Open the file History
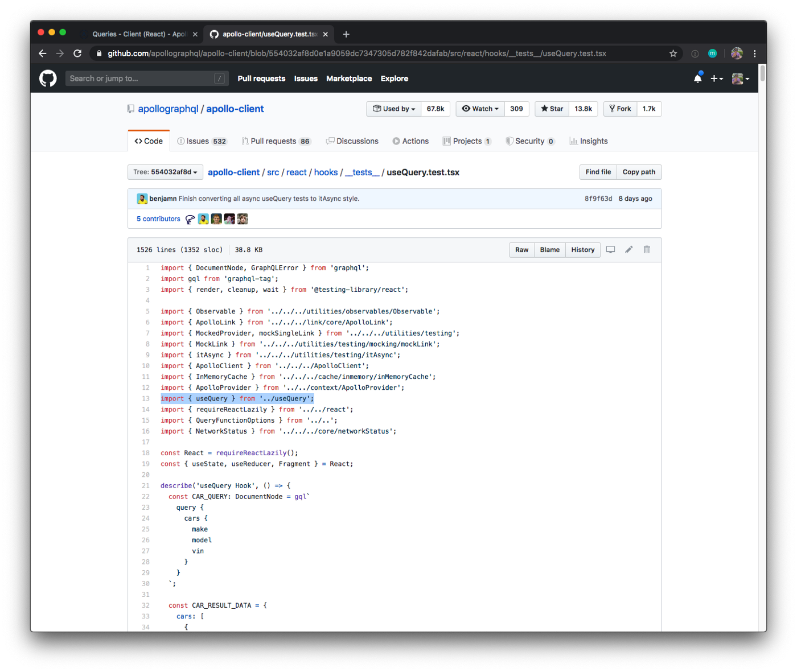This screenshot has width=797, height=672. pos(583,250)
